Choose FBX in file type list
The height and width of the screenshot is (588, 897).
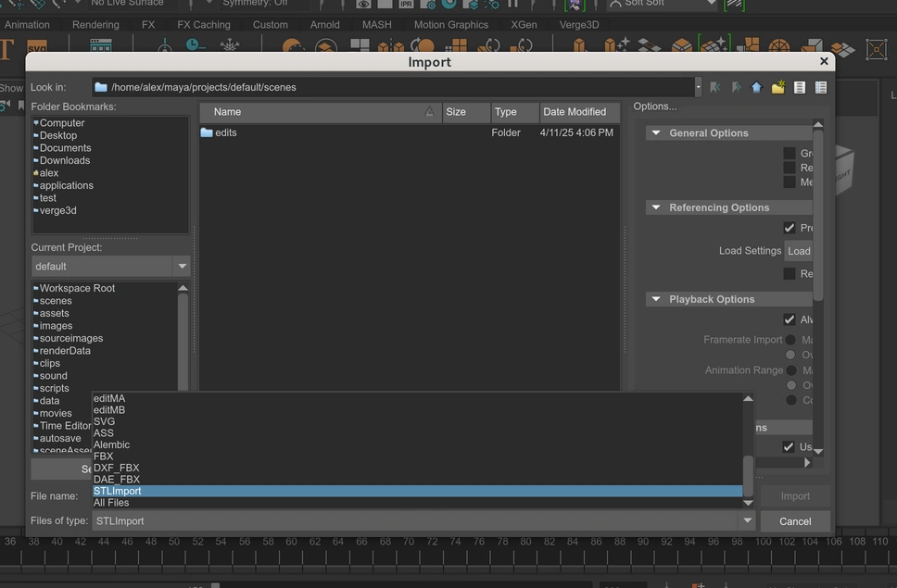[417, 456]
